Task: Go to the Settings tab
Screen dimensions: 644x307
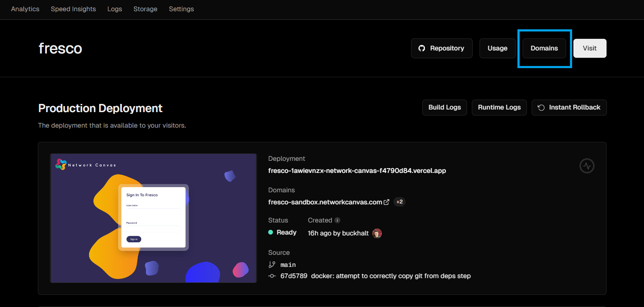Action: [181, 9]
